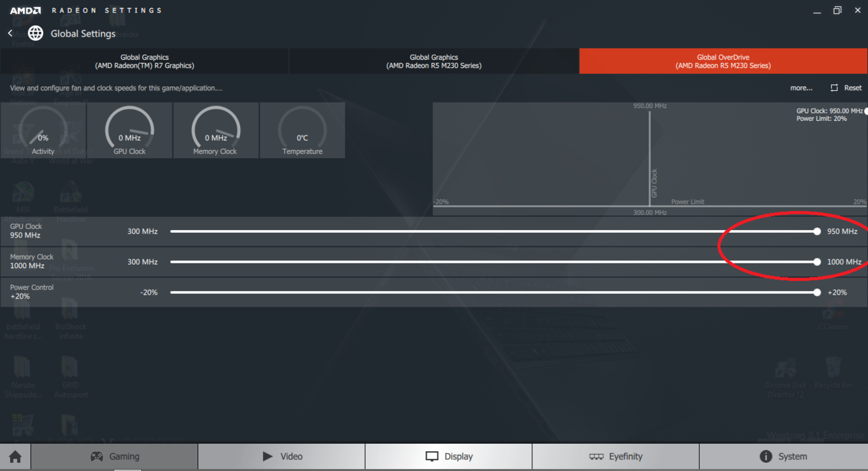Click the 1000 MHz maximum Memory Clock value
This screenshot has width=868, height=471.
844,262
